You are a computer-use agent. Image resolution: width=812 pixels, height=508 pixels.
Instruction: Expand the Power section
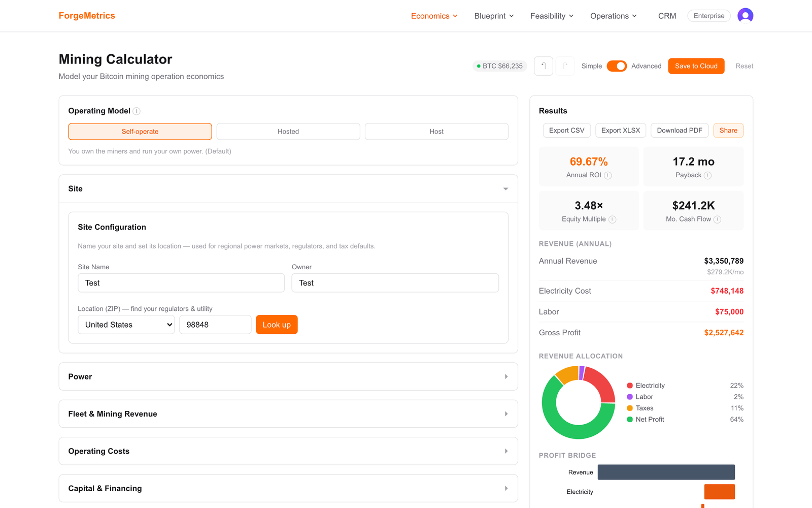pyautogui.click(x=288, y=376)
